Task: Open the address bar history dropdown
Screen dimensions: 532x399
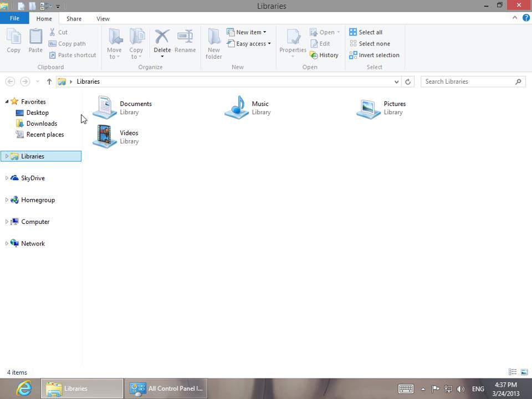Action: click(x=396, y=82)
